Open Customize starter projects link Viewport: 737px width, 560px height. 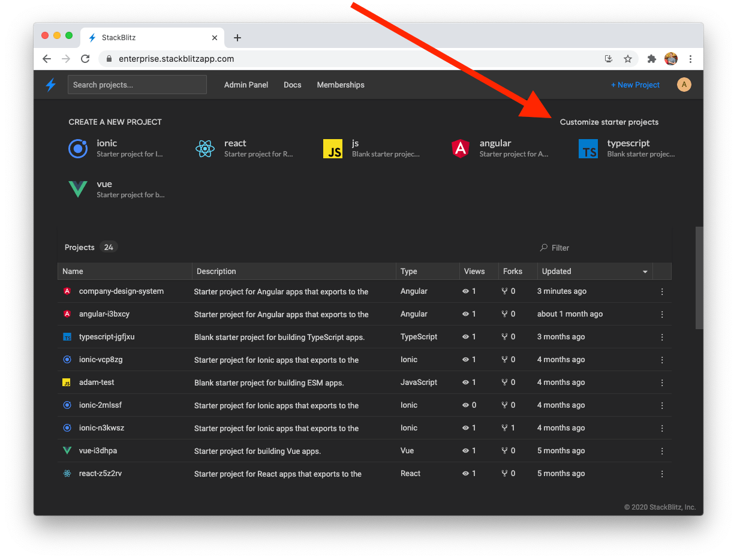tap(609, 122)
